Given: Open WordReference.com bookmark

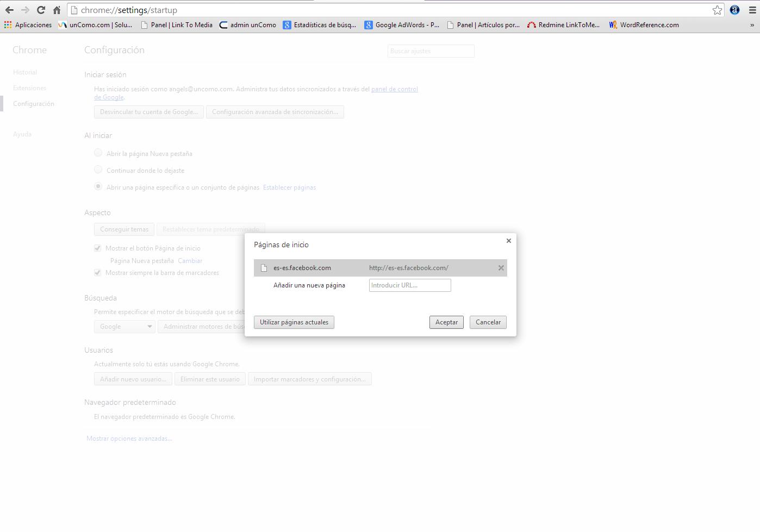Looking at the screenshot, I should [644, 25].
